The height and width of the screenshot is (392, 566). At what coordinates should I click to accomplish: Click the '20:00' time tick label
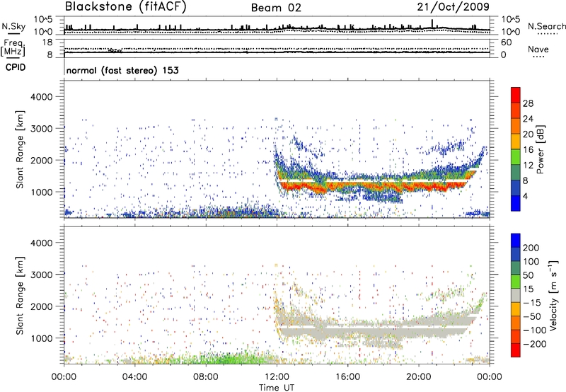[x=419, y=376]
